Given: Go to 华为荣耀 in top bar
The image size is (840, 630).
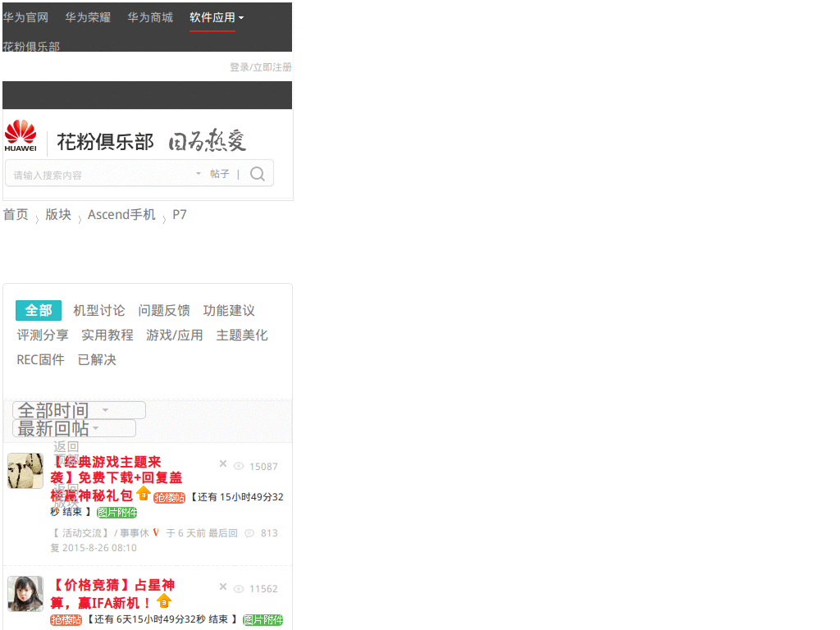Looking at the screenshot, I should pyautogui.click(x=88, y=18).
